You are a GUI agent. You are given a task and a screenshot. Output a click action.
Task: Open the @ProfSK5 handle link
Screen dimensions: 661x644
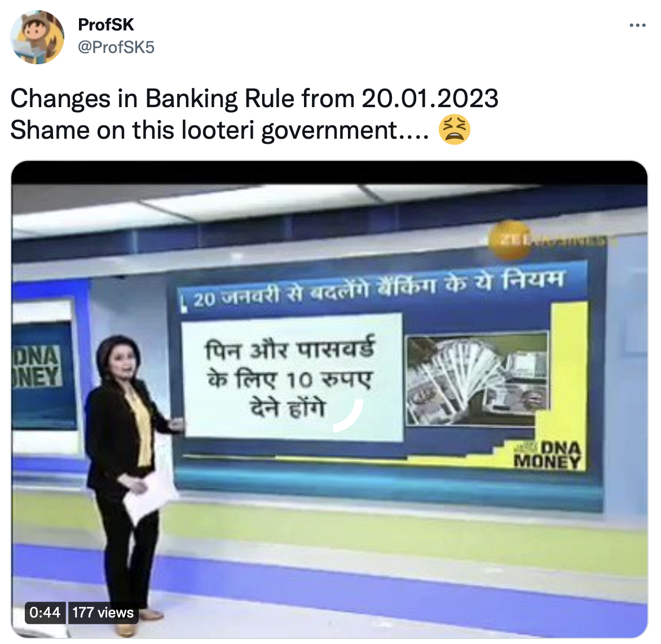click(116, 47)
